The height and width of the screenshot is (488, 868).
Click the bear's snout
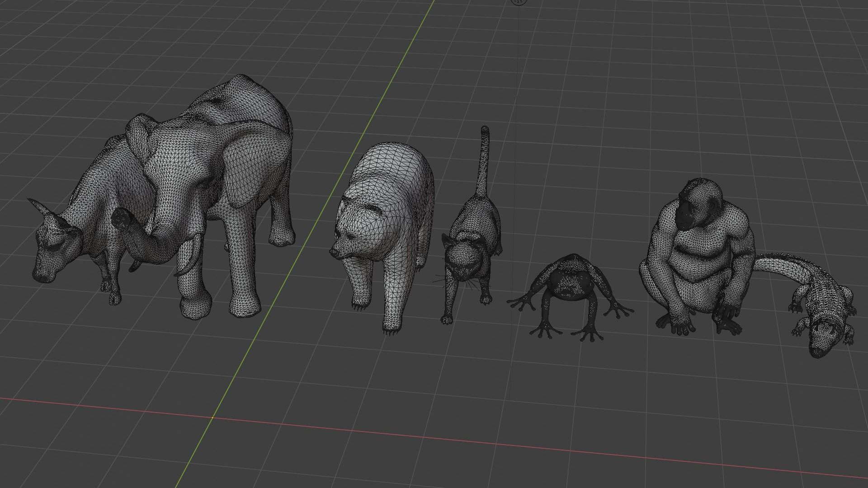point(338,251)
